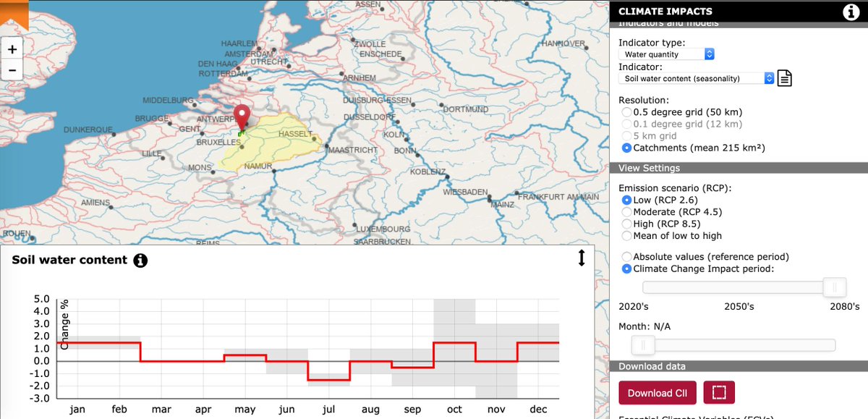
Task: Show Soil water content info
Action: [140, 261]
